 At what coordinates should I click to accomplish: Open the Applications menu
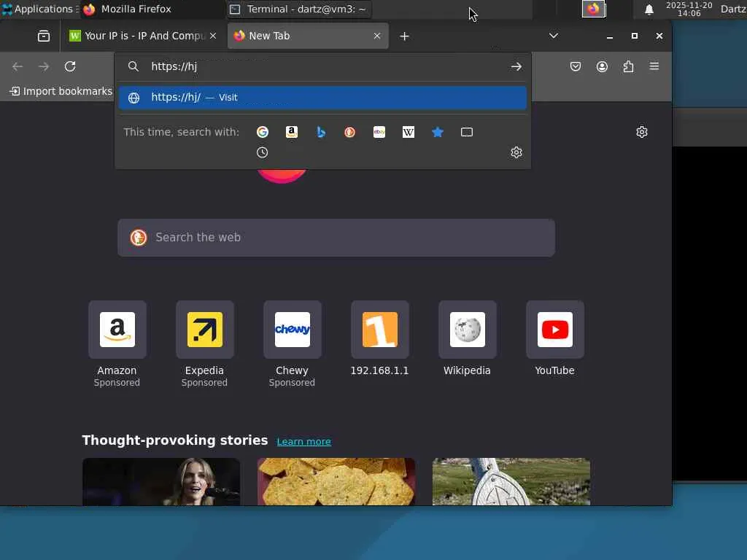40,9
